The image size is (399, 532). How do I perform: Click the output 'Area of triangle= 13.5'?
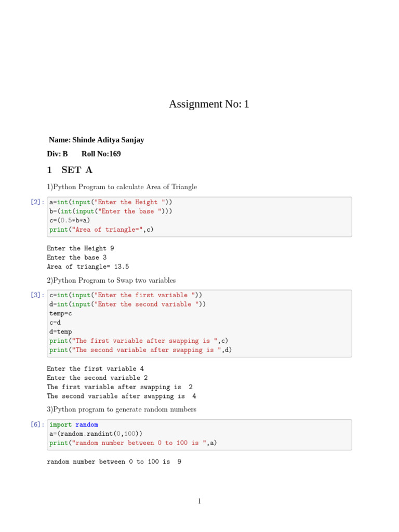[88, 267]
